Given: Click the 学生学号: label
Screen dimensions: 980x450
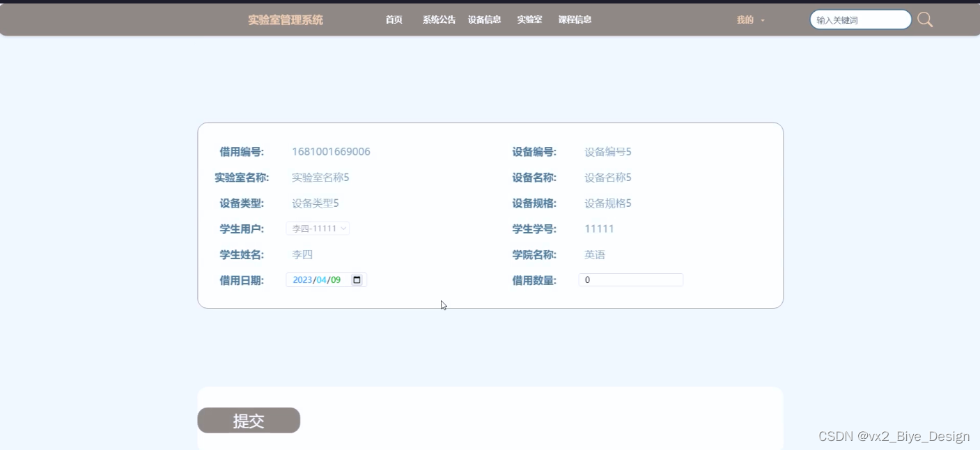Looking at the screenshot, I should pyautogui.click(x=534, y=229).
